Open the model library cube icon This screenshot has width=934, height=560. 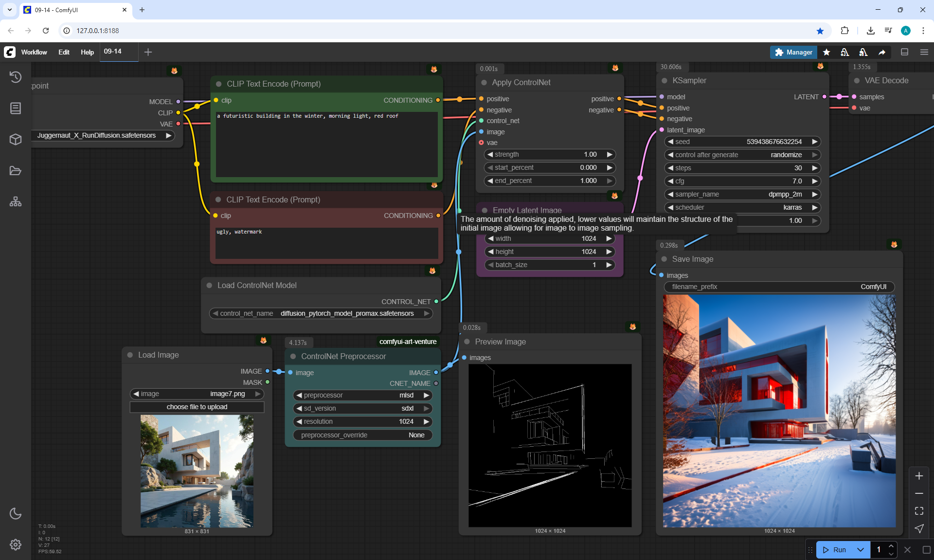coord(16,140)
